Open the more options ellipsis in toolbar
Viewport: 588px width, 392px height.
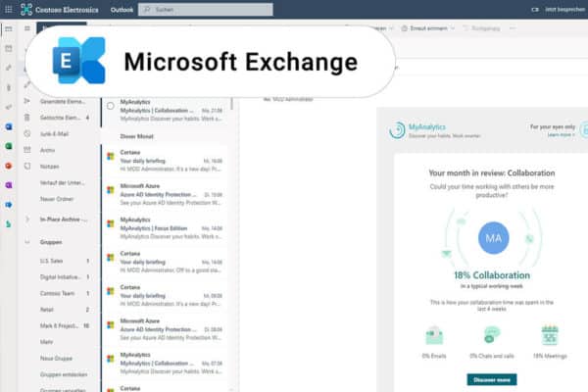pyautogui.click(x=513, y=28)
